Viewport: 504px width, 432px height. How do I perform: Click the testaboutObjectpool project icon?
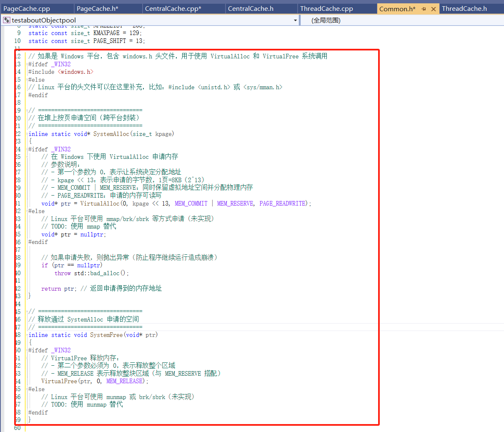[7, 20]
